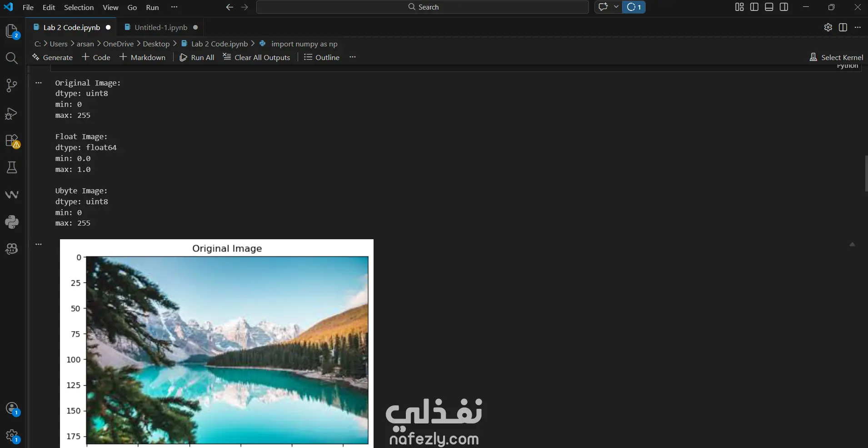Open the Python extension view
868x448 pixels.
point(12,222)
